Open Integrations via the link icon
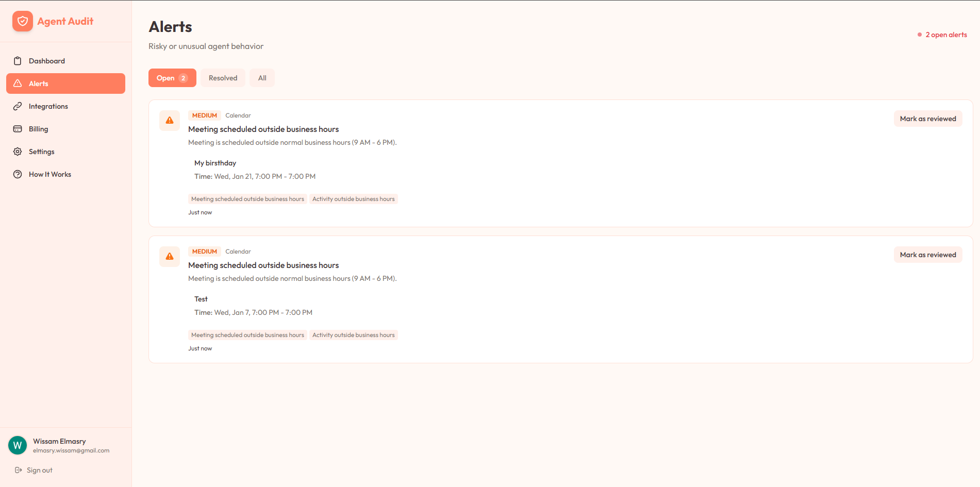This screenshot has width=980, height=487. (x=18, y=106)
